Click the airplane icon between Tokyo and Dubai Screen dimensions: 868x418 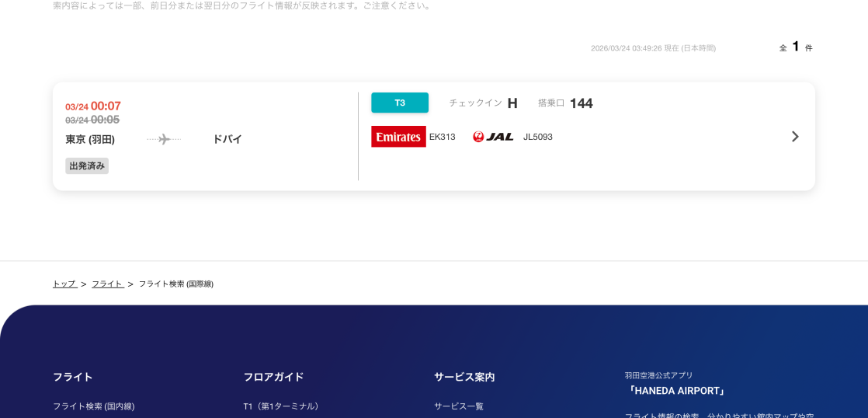[164, 139]
